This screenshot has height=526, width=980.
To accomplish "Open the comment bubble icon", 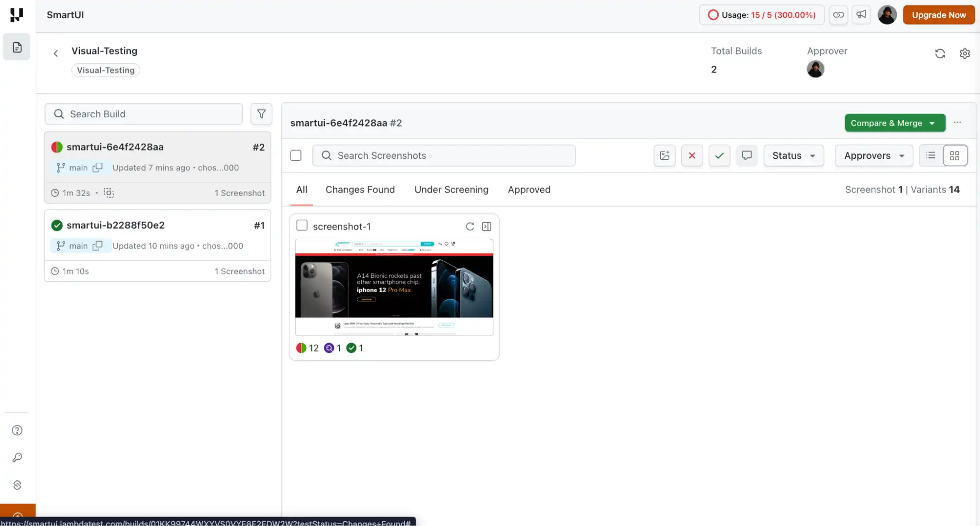I will pyautogui.click(x=747, y=155).
